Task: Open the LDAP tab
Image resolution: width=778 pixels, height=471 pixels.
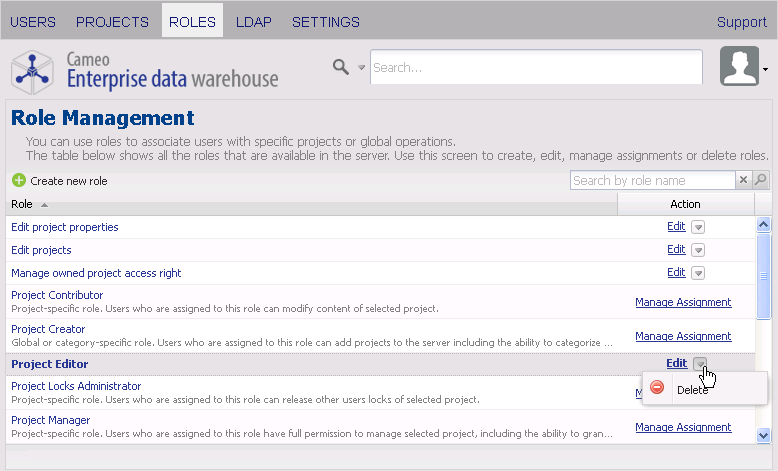Action: point(253,22)
